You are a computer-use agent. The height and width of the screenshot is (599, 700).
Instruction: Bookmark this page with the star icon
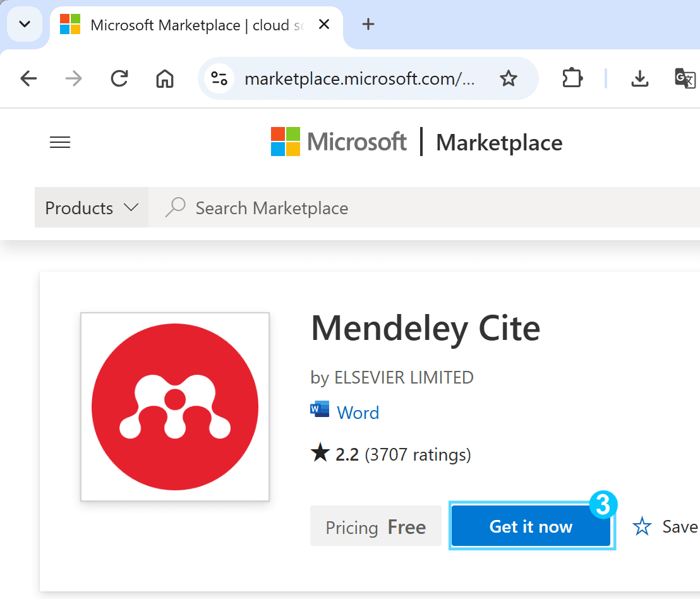[508, 78]
